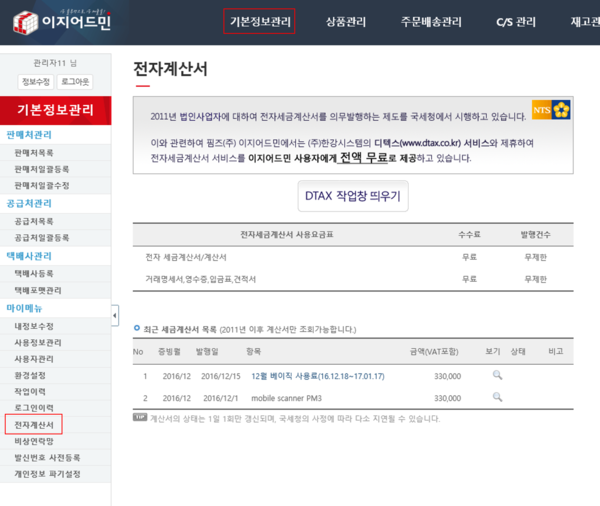
Task: Open 12월 베이직 사용료 invoice link
Action: pos(318,376)
